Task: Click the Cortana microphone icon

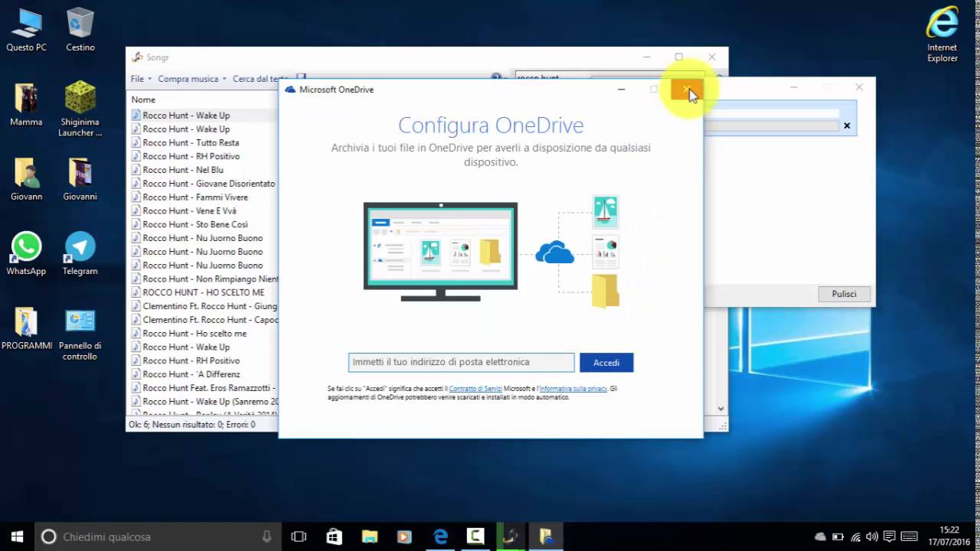Action: pyautogui.click(x=266, y=536)
